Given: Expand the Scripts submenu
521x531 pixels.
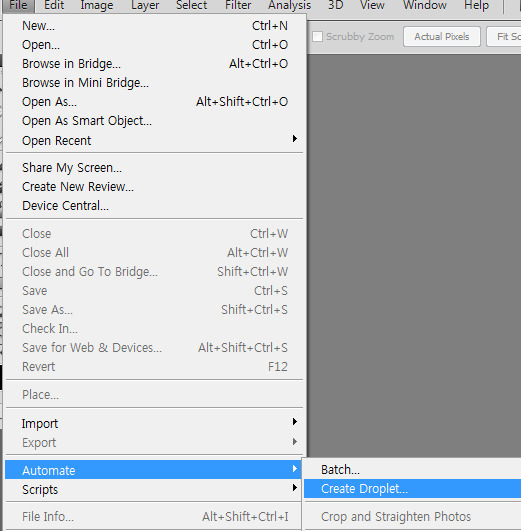Looking at the screenshot, I should [x=153, y=489].
